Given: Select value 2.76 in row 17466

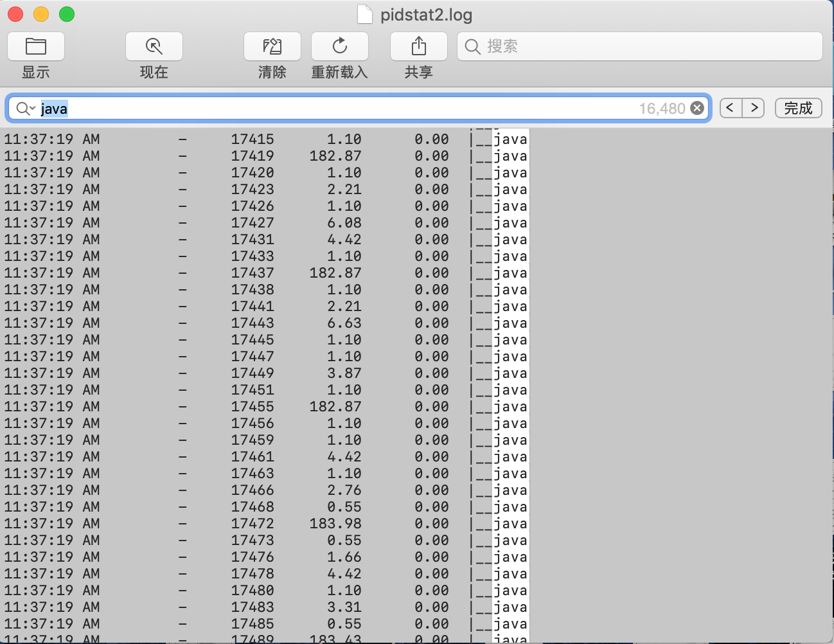Looking at the screenshot, I should click(x=344, y=490).
